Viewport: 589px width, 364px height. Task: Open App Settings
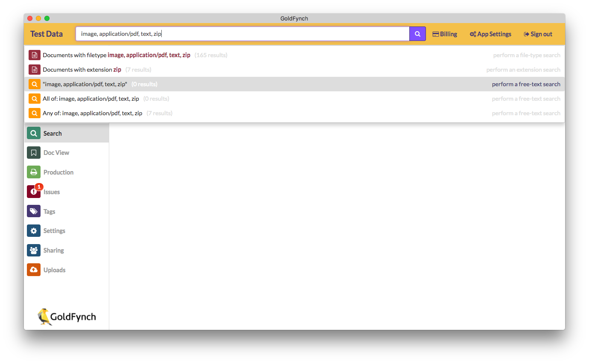coord(490,34)
